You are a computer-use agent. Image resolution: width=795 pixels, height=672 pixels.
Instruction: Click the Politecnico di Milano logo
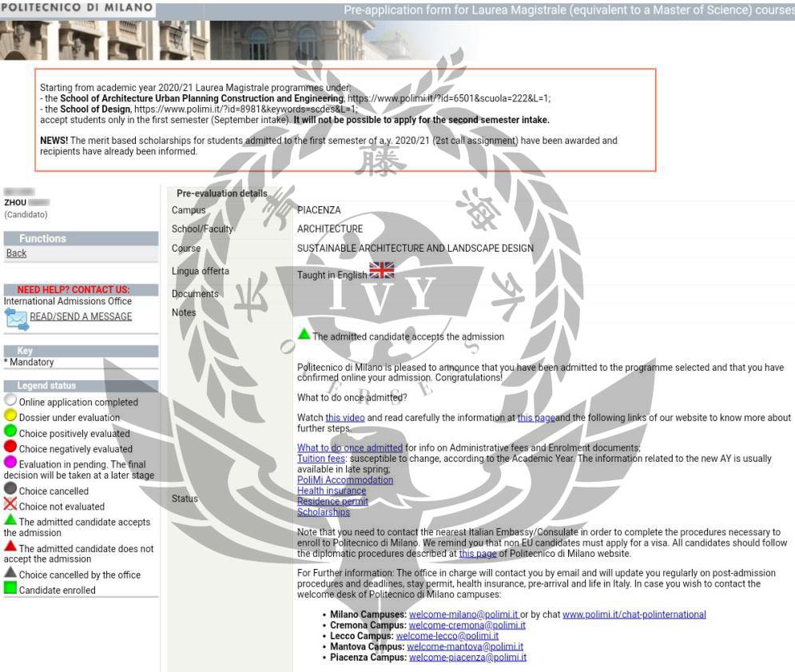[77, 8]
